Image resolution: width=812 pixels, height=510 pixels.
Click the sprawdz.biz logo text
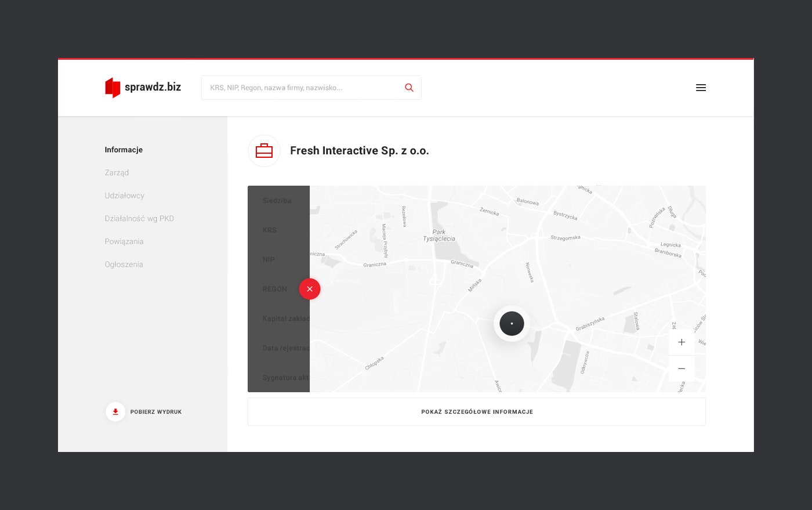153,87
